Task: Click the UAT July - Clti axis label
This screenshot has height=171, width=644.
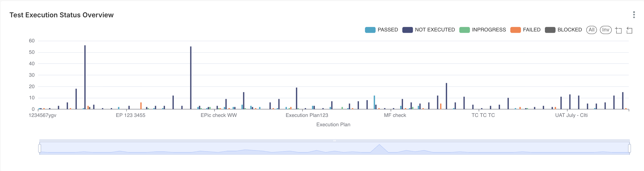Action: coord(571,115)
